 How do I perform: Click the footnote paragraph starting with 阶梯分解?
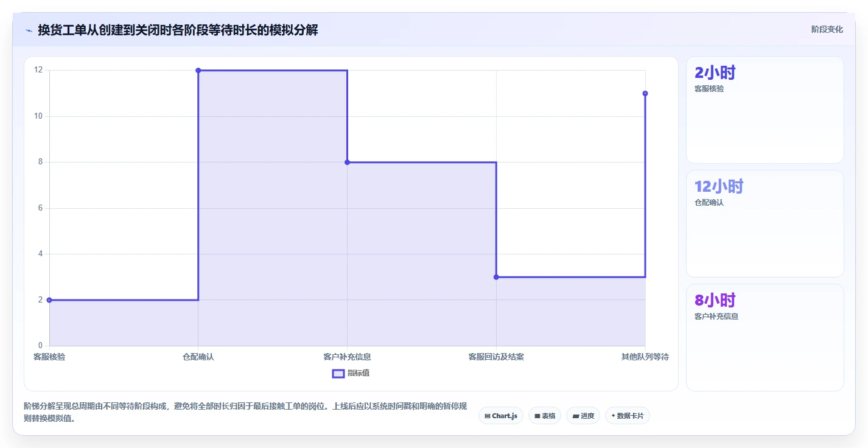(x=245, y=412)
